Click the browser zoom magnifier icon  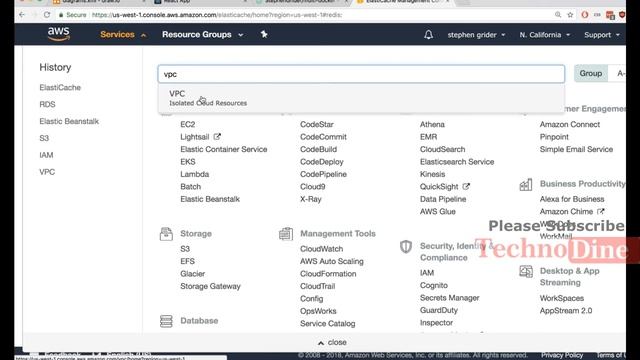[x=558, y=15]
